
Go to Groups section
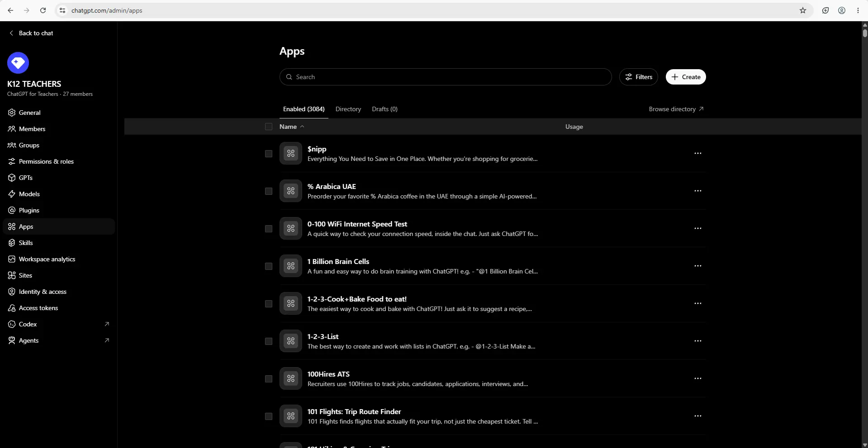click(59, 145)
